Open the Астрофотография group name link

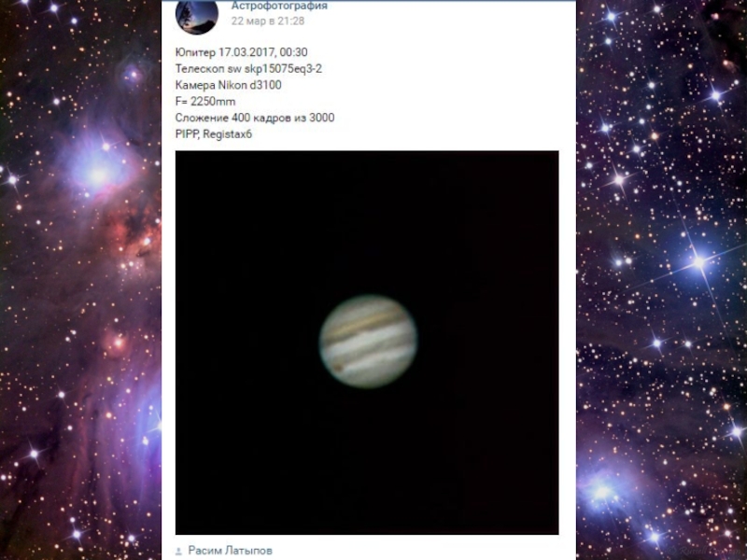pyautogui.click(x=279, y=6)
